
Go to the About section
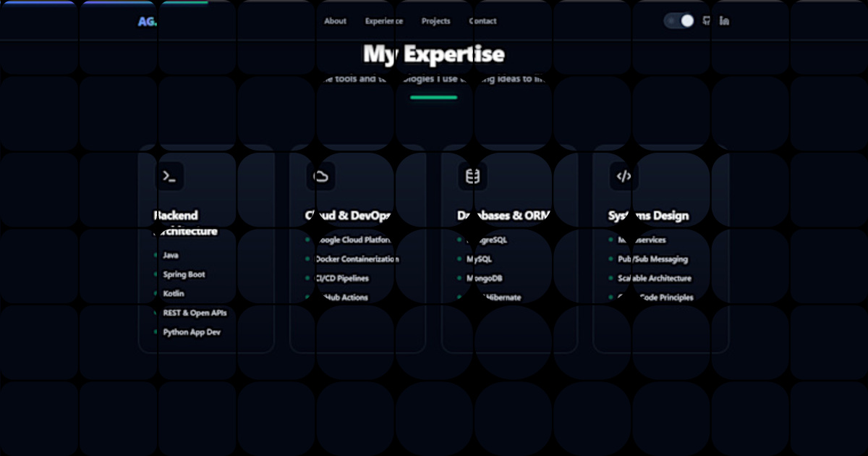click(x=335, y=21)
